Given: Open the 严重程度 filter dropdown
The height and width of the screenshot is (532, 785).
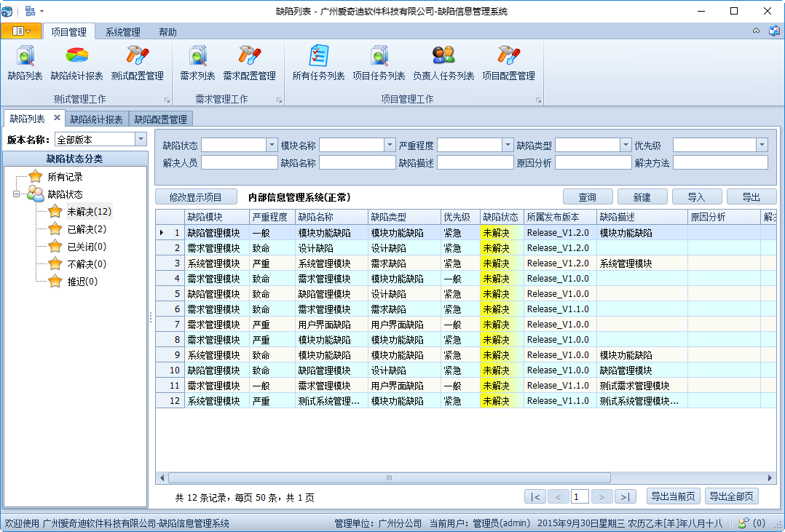Looking at the screenshot, I should coord(508,146).
